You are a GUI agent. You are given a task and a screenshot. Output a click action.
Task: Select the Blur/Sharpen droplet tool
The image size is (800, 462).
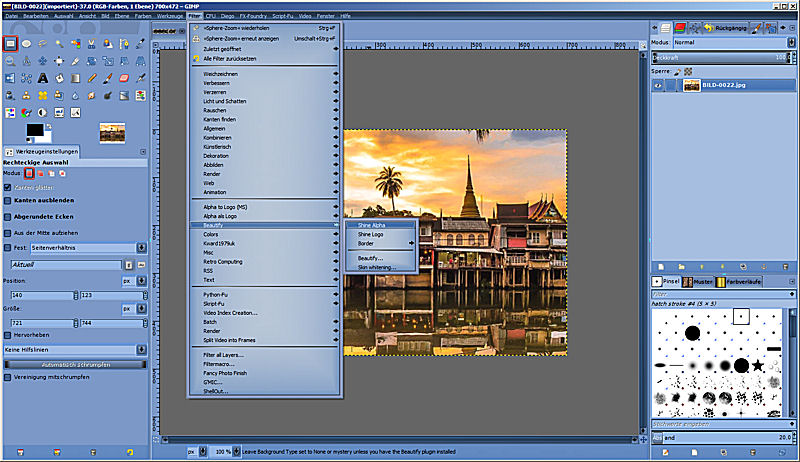[x=76, y=95]
